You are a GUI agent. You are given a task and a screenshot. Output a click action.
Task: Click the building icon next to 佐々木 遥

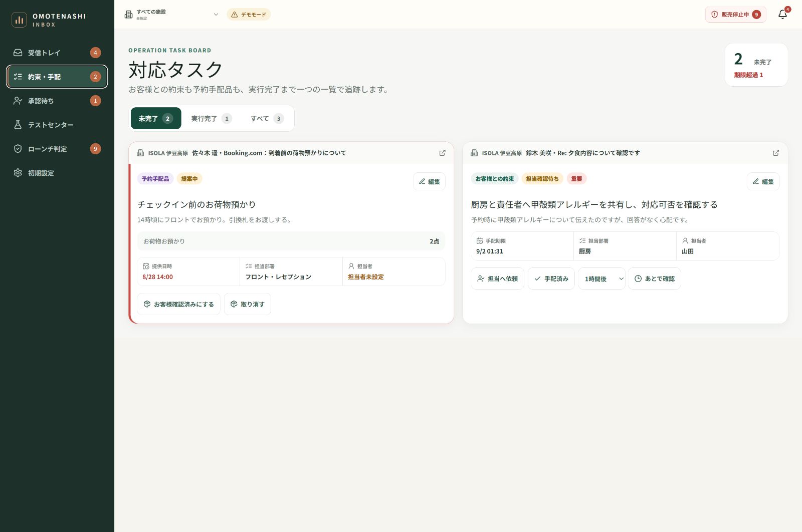[x=140, y=153]
